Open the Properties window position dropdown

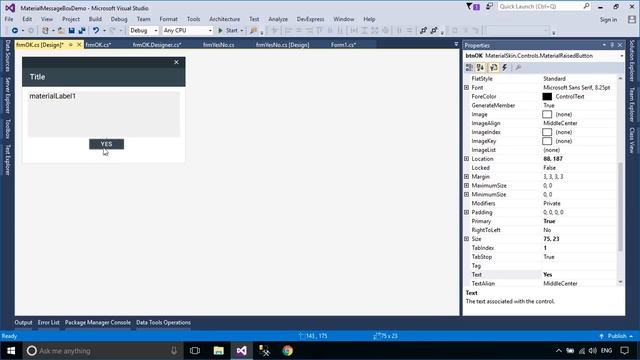click(x=604, y=45)
